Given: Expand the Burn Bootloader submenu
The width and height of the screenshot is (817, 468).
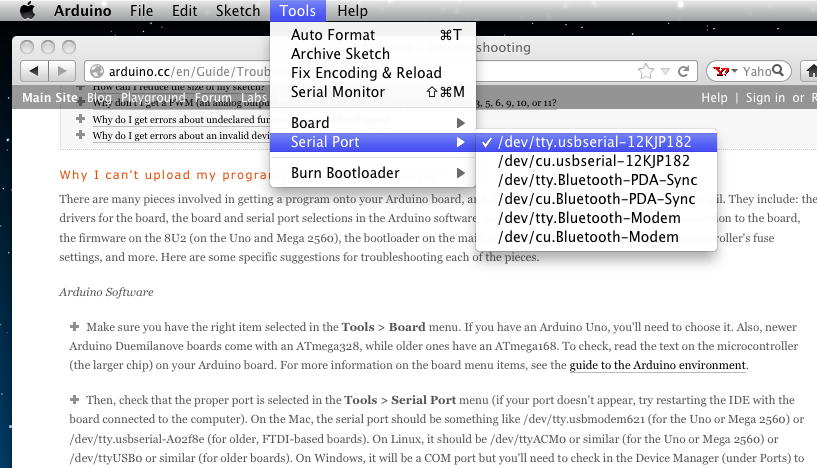Looking at the screenshot, I should coord(373,173).
